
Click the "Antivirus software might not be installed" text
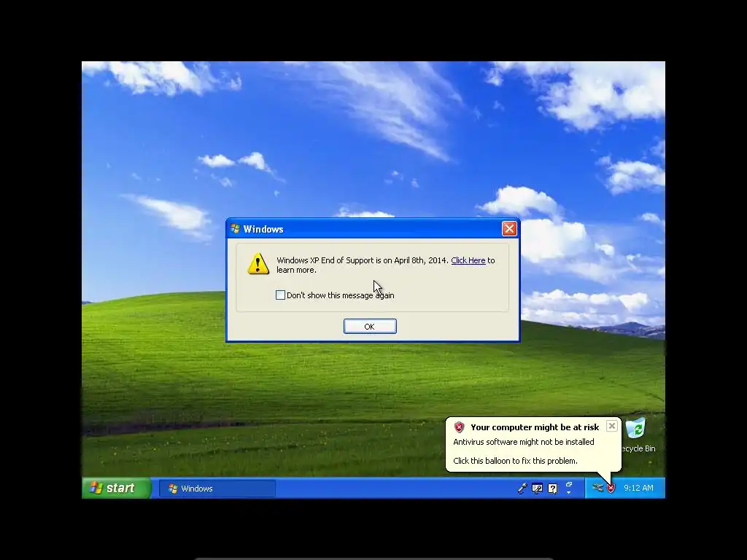click(524, 442)
